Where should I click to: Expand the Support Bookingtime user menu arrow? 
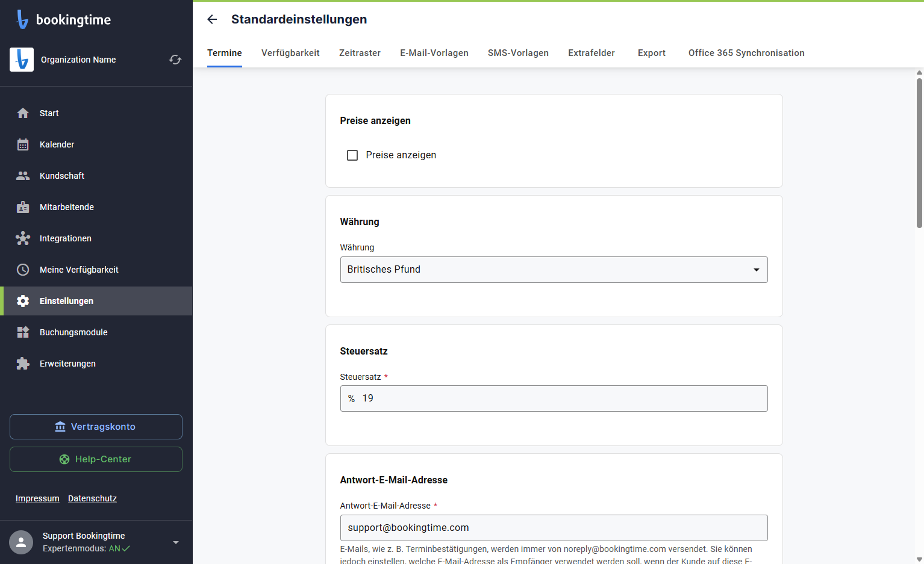click(176, 542)
